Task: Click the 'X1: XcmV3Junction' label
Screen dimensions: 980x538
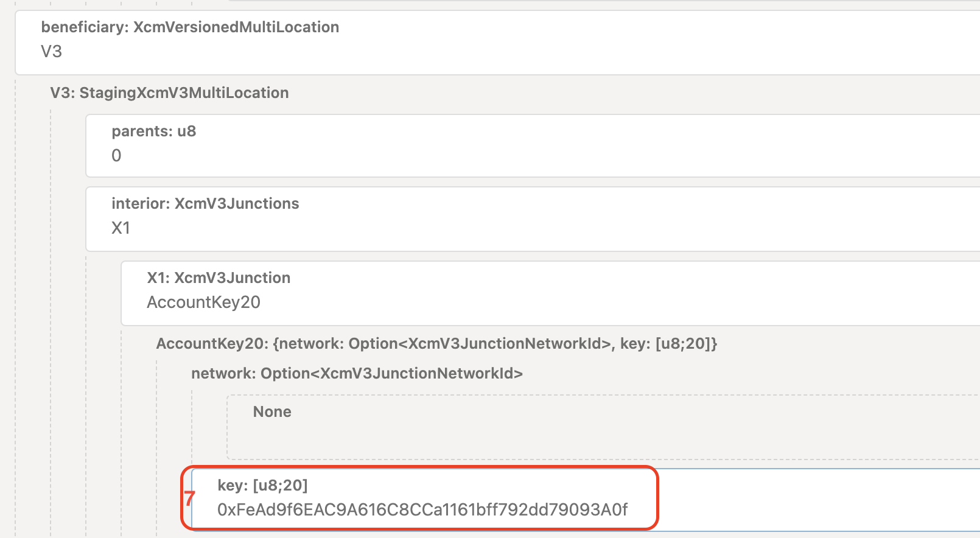Action: click(219, 278)
